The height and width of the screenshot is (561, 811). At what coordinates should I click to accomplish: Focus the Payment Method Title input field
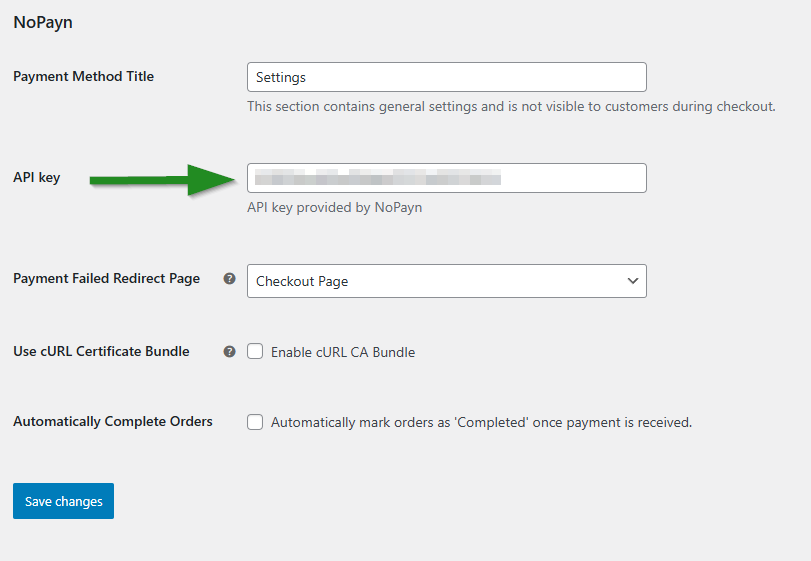tap(446, 77)
